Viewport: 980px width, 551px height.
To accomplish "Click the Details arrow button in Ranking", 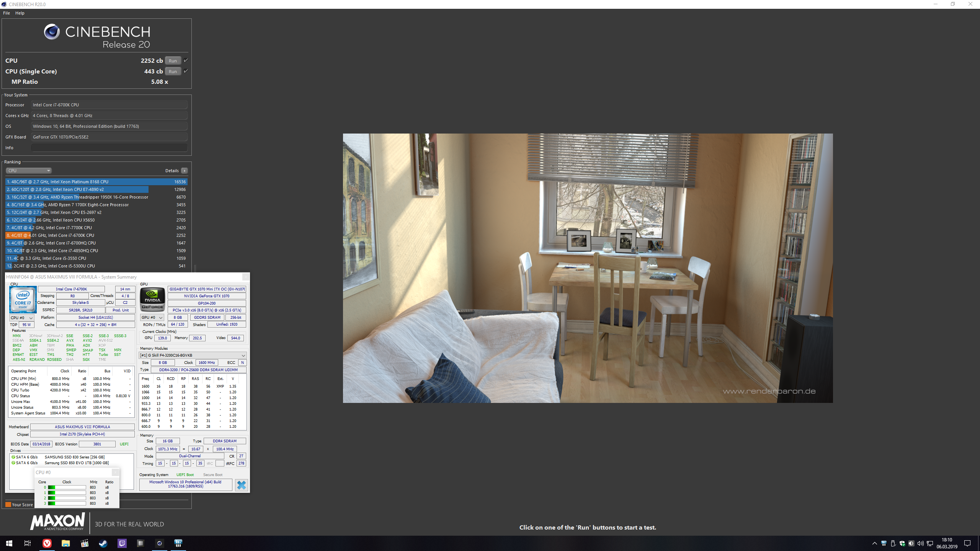I will click(x=185, y=171).
